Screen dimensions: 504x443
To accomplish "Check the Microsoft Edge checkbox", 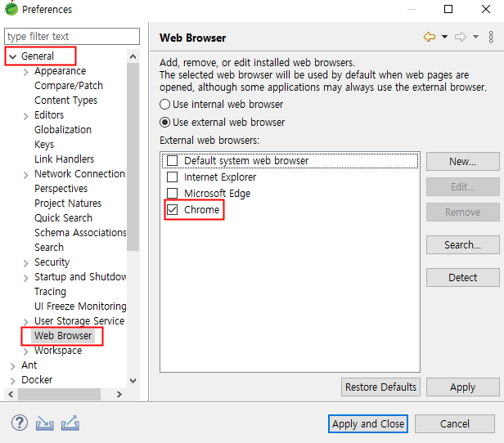I will pyautogui.click(x=173, y=193).
